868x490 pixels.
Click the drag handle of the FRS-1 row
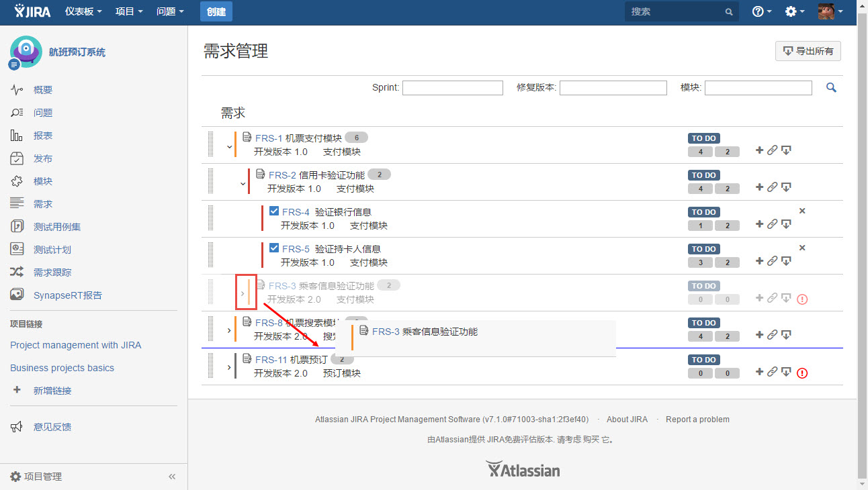click(210, 144)
